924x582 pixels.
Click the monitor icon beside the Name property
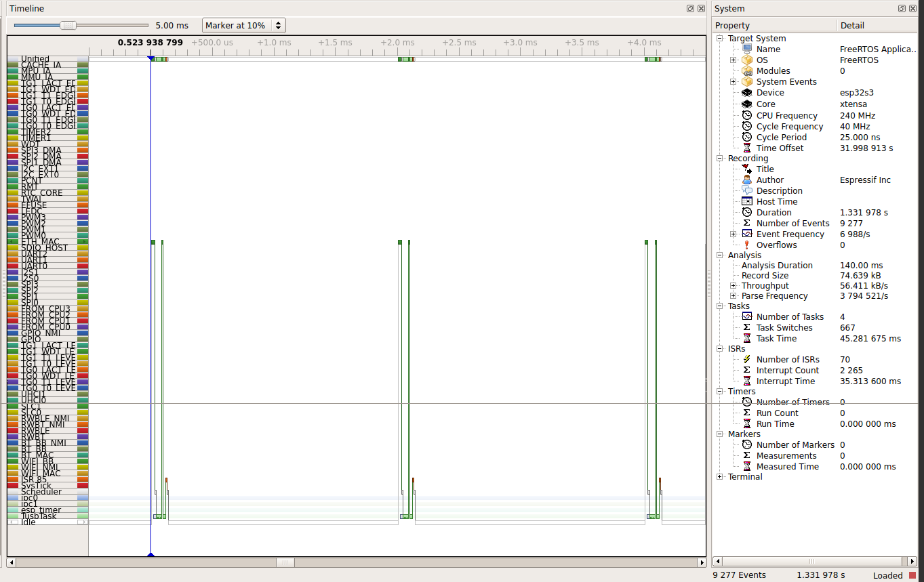(746, 49)
